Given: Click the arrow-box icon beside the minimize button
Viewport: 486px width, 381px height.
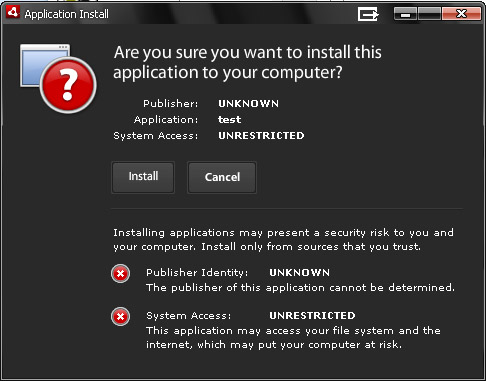Looking at the screenshot, I should pyautogui.click(x=368, y=14).
